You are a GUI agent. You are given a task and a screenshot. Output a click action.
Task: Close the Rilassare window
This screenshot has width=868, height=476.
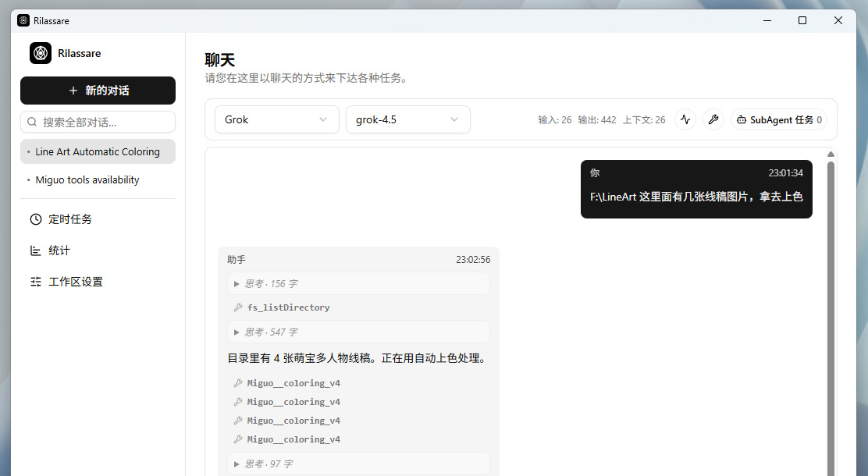[838, 20]
